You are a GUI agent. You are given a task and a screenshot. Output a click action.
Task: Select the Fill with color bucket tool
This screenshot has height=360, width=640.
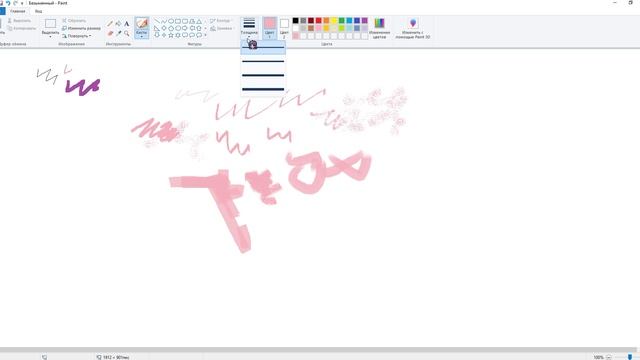(118, 24)
